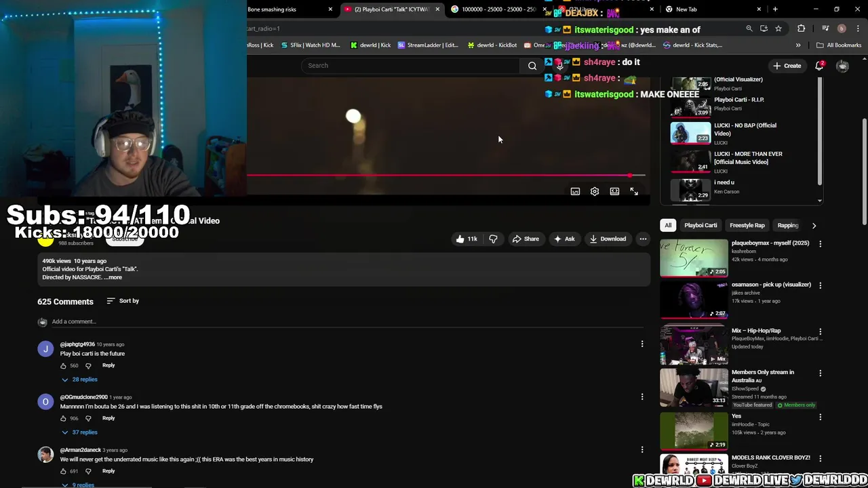This screenshot has height=488, width=868.
Task: Open the All Bookmarks folder
Action: [x=839, y=45]
